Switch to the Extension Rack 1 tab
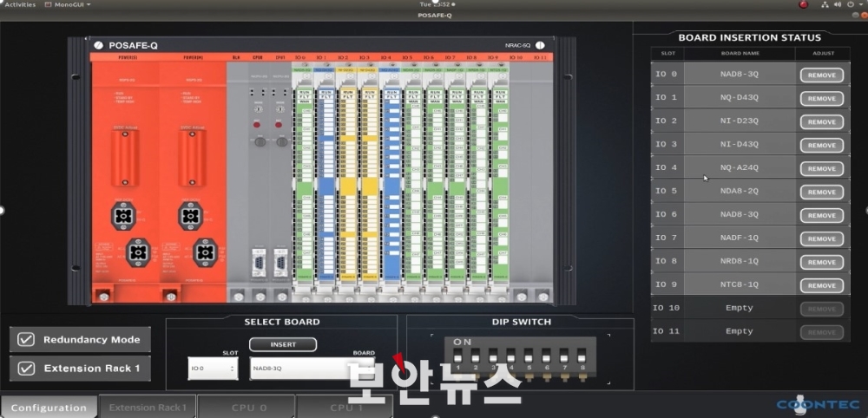868x418 pixels. (148, 408)
